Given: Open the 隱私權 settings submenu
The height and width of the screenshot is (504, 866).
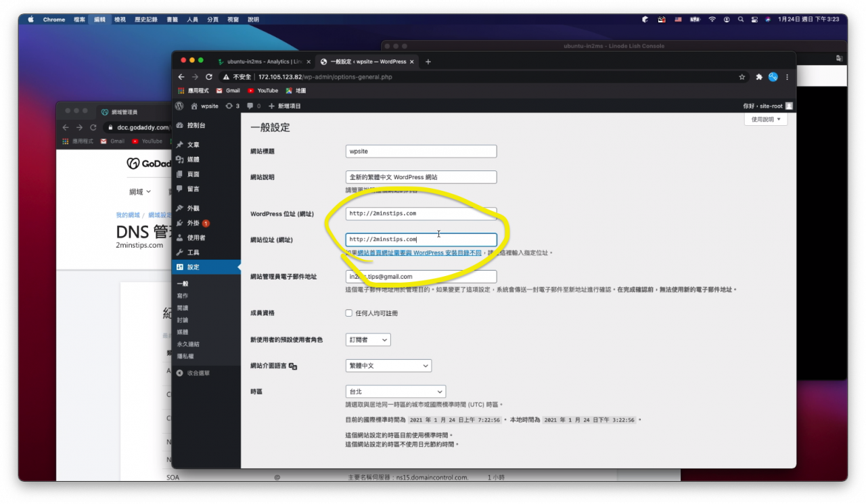Looking at the screenshot, I should [x=185, y=356].
